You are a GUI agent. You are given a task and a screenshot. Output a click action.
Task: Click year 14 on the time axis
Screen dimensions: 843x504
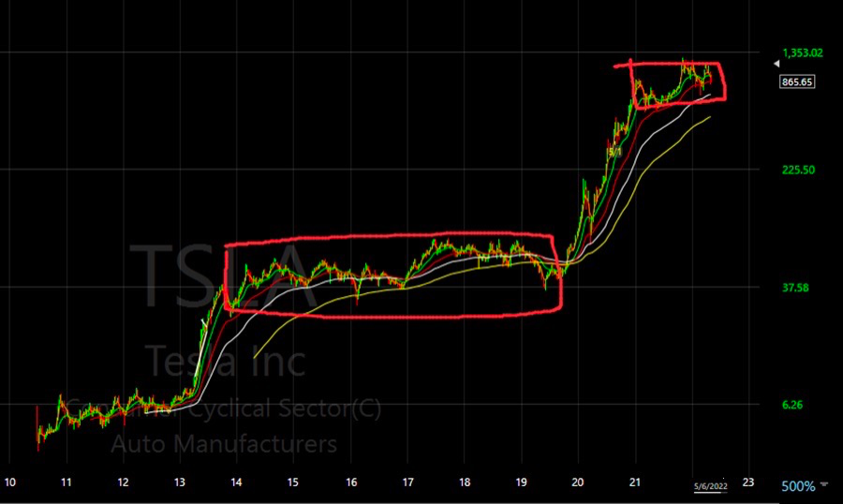[x=236, y=482]
